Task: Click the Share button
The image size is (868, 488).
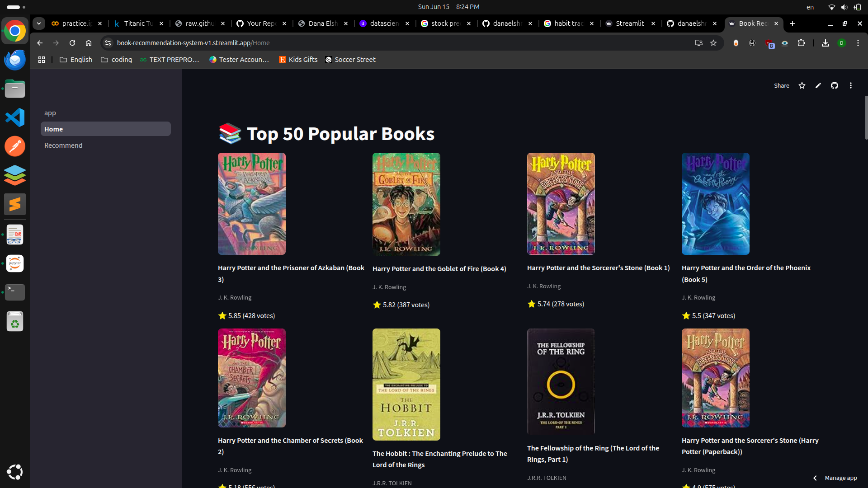Action: pos(781,85)
